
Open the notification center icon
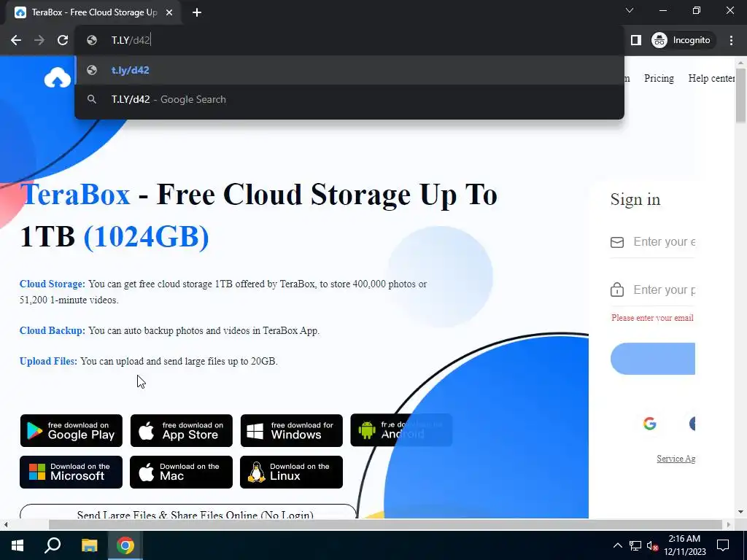pyautogui.click(x=723, y=545)
